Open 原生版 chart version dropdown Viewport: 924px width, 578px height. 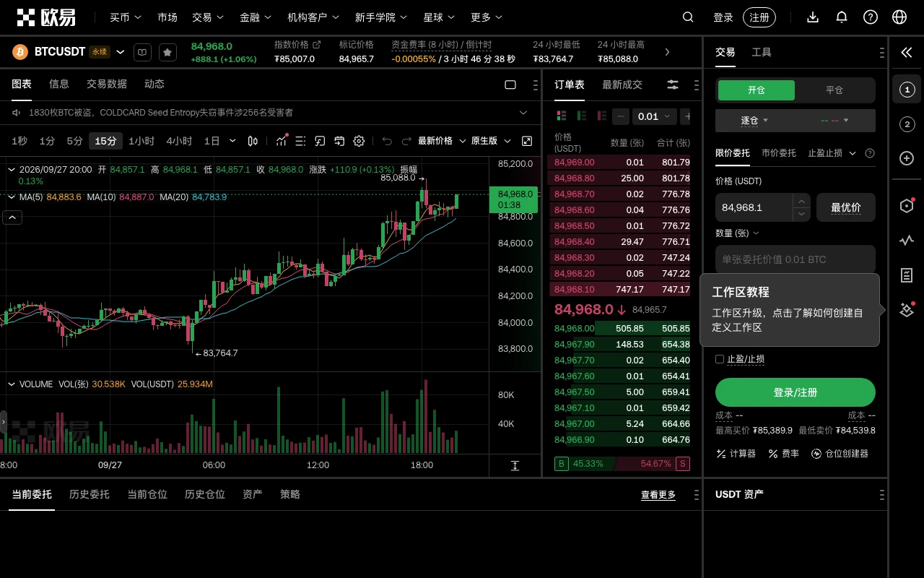[491, 141]
